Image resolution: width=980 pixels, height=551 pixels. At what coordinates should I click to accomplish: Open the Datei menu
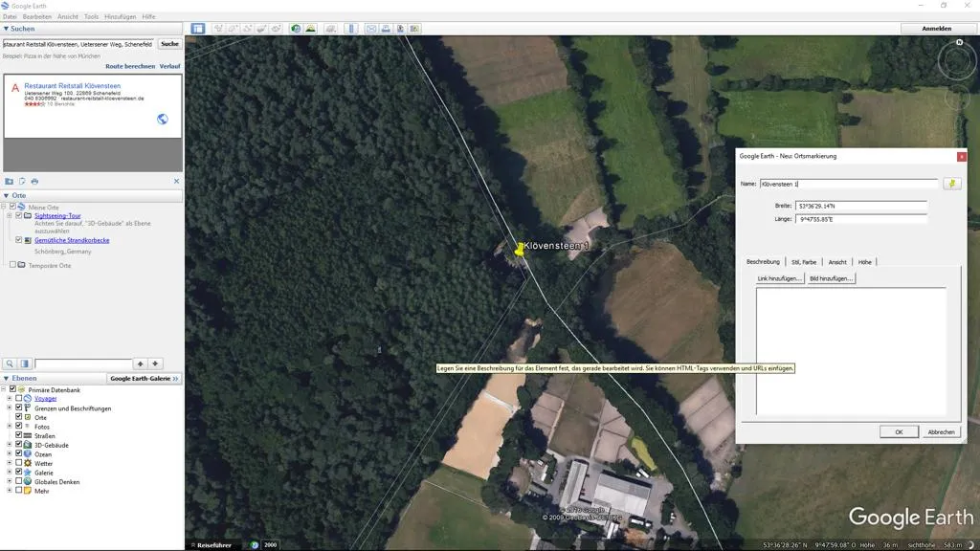[10, 17]
